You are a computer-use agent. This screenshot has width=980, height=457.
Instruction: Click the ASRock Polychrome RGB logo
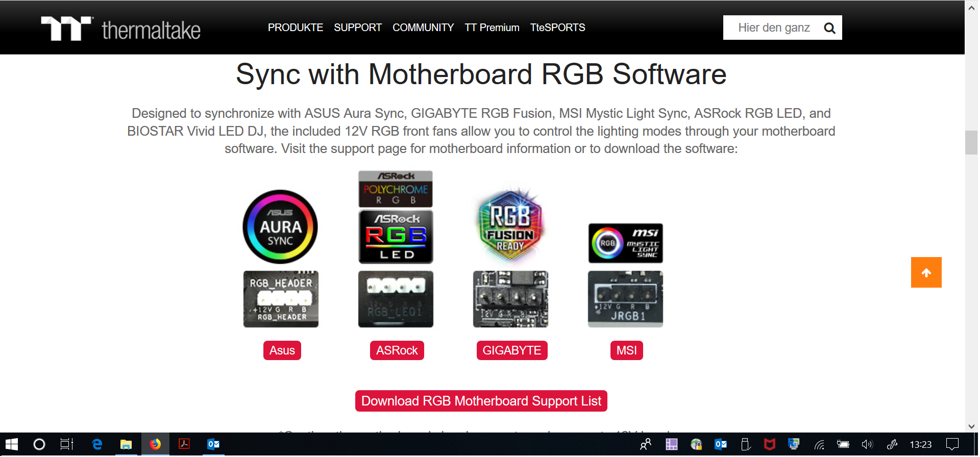[x=396, y=189]
